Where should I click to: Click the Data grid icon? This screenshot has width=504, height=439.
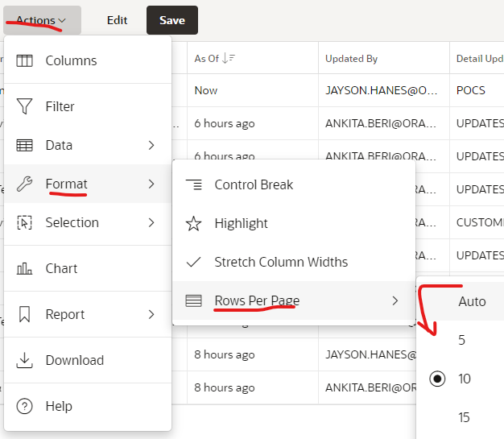pyautogui.click(x=24, y=145)
